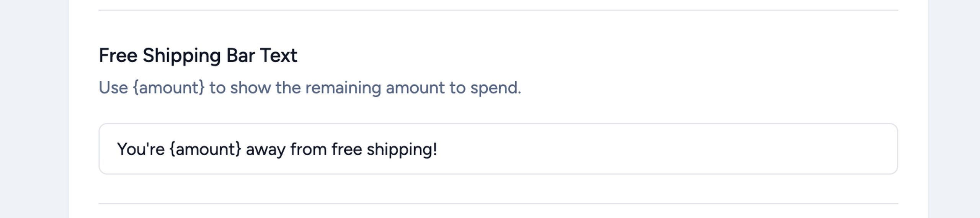Click the divider line below the text field
Image resolution: width=980 pixels, height=218 pixels.
tap(498, 203)
